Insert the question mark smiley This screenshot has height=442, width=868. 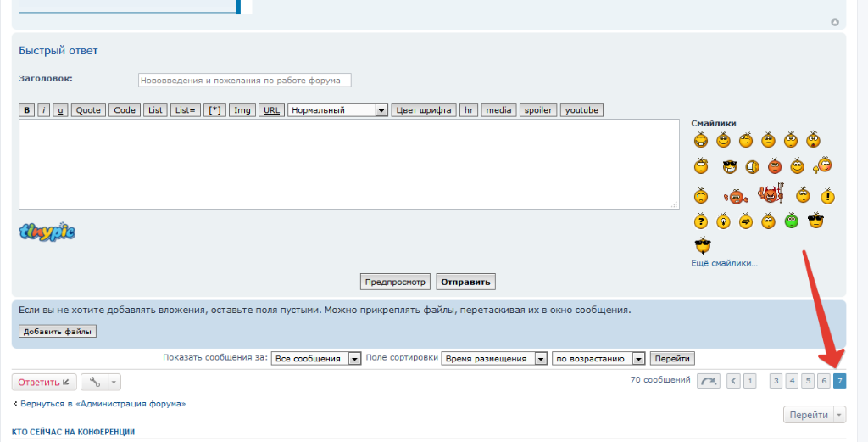pyautogui.click(x=701, y=221)
